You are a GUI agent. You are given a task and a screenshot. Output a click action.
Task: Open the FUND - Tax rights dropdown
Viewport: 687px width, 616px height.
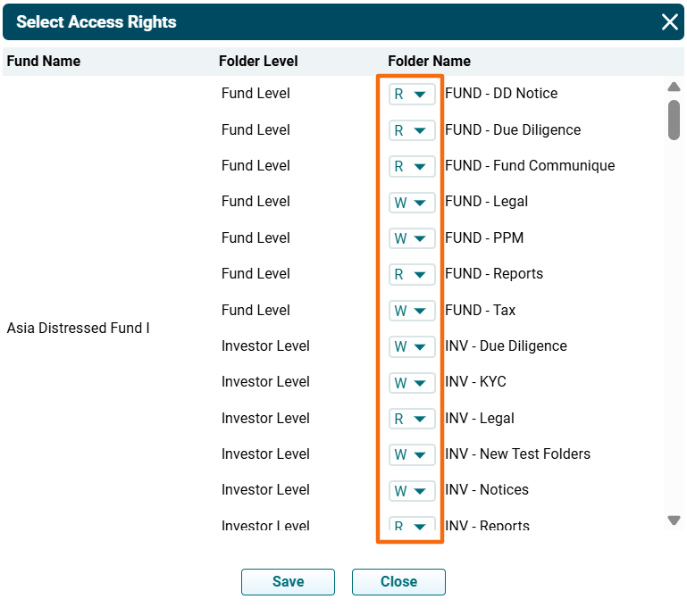(412, 311)
